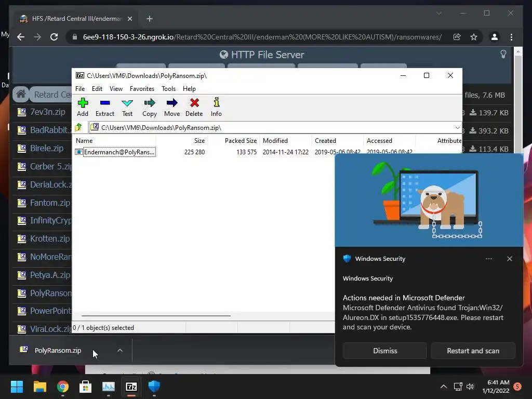Open Krotten.zip link in HFS list
Viewport: 532px width, 399px height.
pos(50,238)
